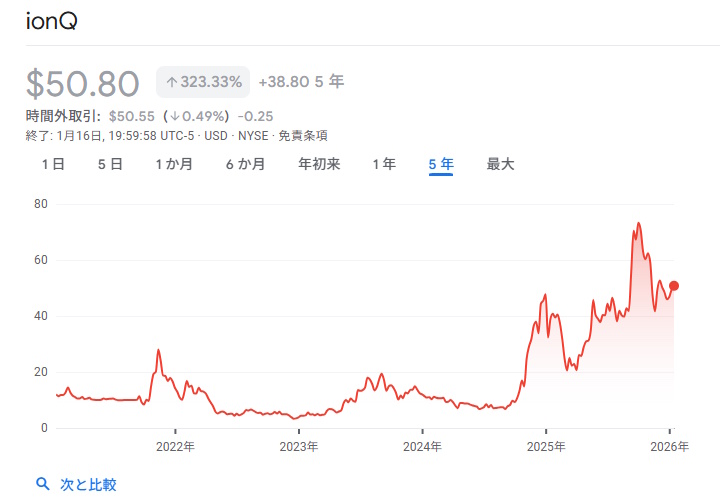
Task: Click the magnifier icon beside 次と比較
Action: (x=43, y=484)
